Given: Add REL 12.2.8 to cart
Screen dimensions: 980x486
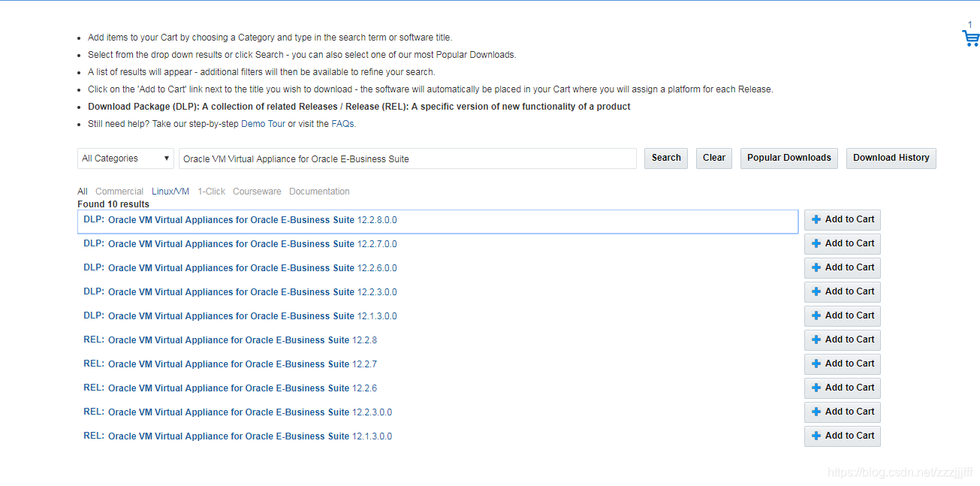Looking at the screenshot, I should [x=843, y=340].
